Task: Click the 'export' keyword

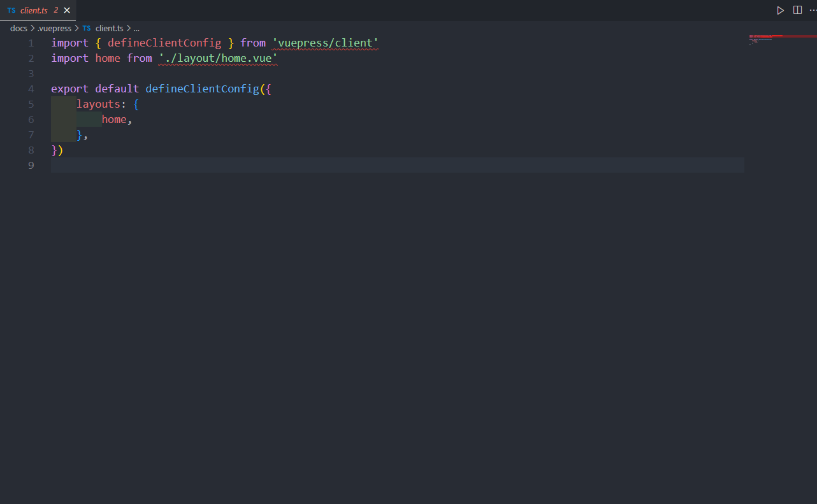Action: pyautogui.click(x=70, y=89)
